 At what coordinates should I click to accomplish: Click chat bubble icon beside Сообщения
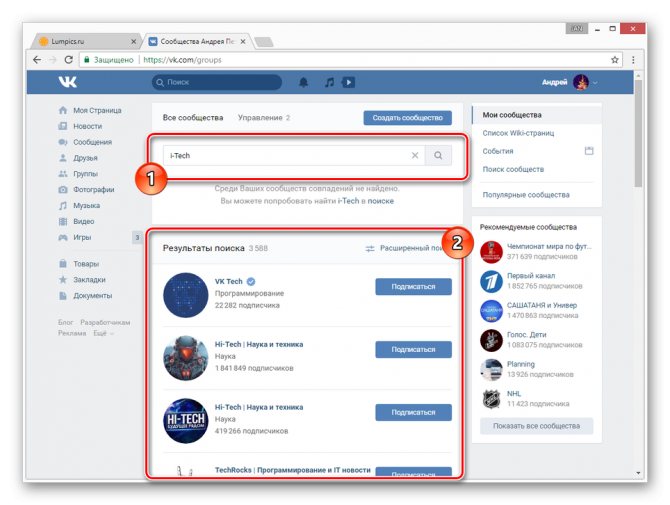coord(63,142)
